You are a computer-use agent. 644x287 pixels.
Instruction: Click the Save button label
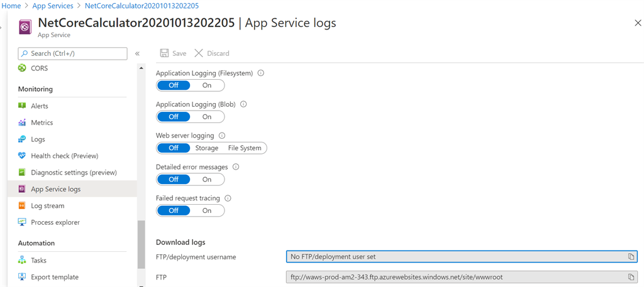[179, 53]
